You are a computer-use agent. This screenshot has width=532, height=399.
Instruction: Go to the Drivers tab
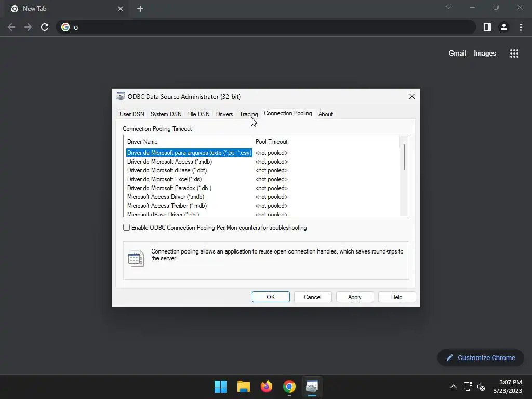[x=224, y=114]
